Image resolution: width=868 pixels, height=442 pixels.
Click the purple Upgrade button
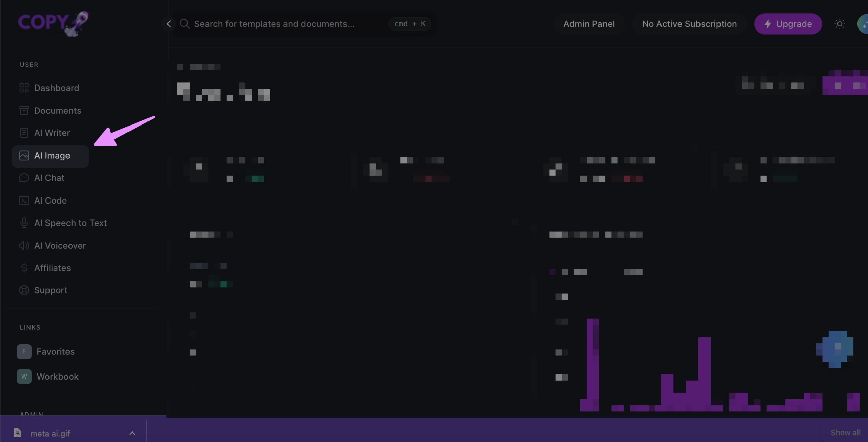788,24
